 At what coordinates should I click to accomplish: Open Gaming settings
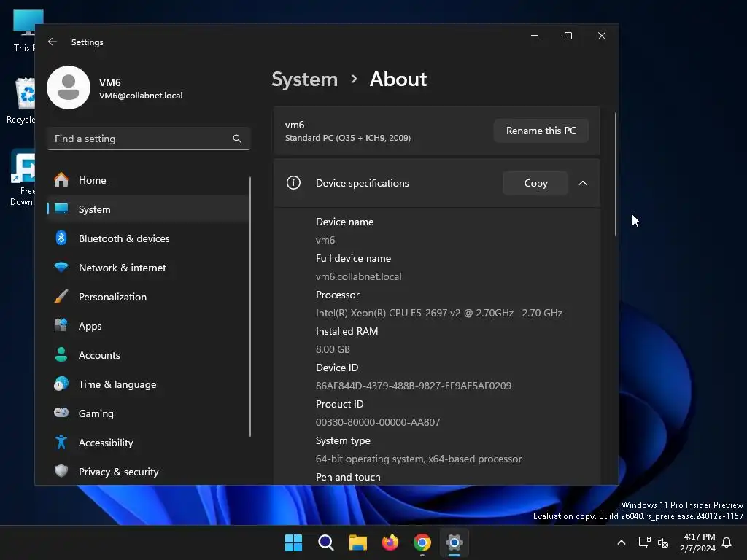pyautogui.click(x=147, y=413)
